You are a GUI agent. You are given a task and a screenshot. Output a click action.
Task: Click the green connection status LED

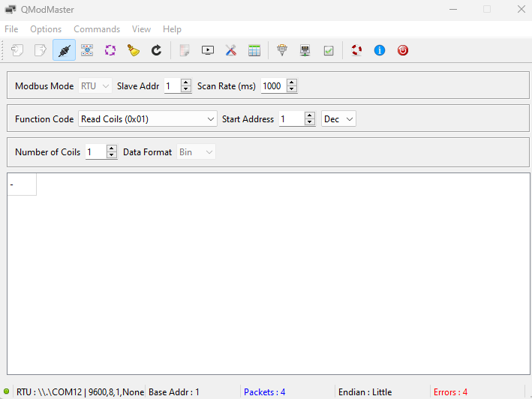[x=7, y=391]
